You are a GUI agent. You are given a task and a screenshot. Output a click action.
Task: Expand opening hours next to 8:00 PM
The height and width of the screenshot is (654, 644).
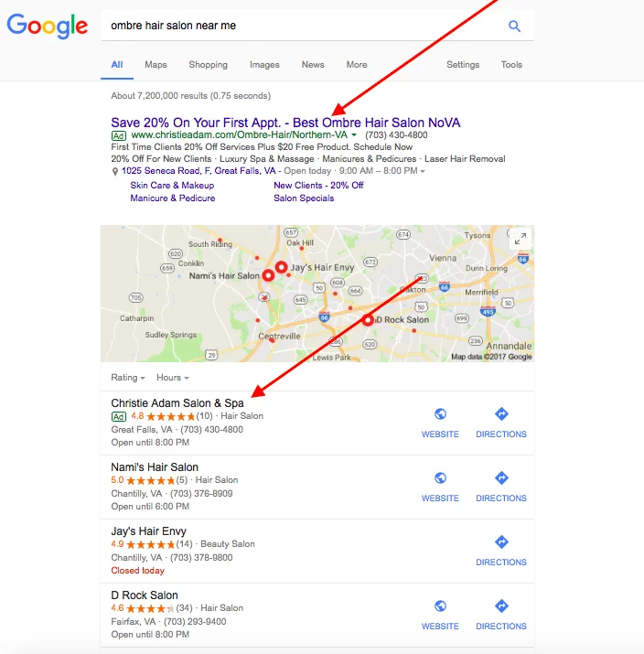[423, 171]
